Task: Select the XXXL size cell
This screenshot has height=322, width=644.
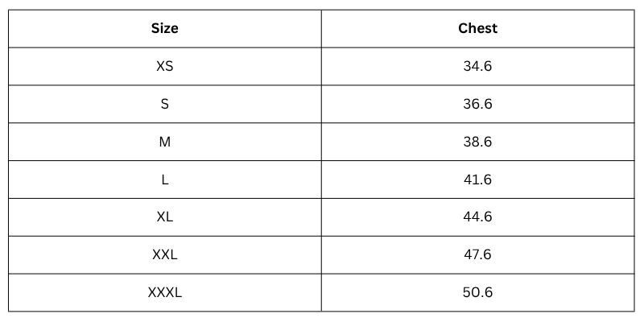Action: coord(165,292)
